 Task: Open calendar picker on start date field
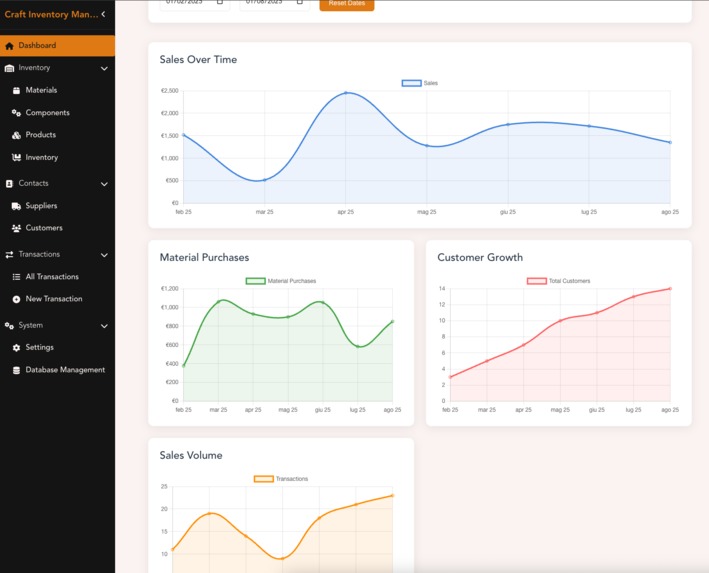point(220,2)
